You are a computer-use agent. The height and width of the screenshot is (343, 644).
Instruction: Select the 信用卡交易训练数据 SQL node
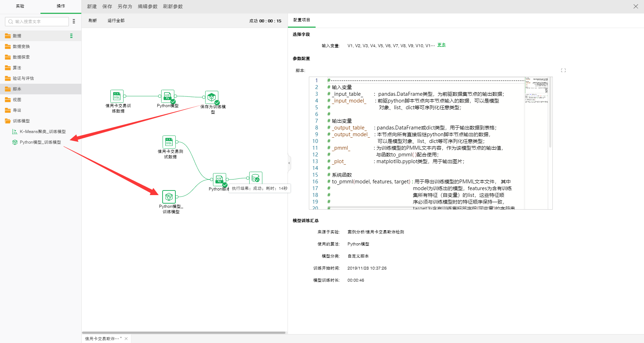click(x=117, y=96)
